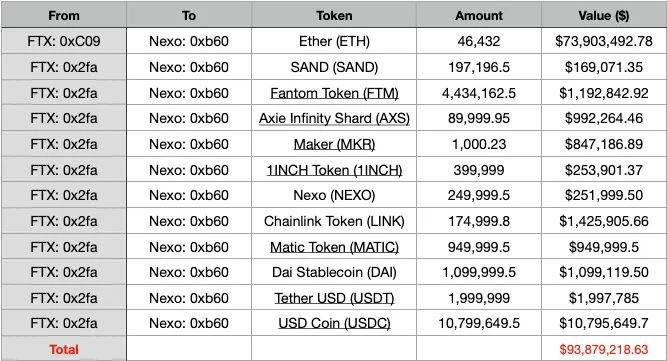Select the 46,432 amount cell
667x361 pixels.
coord(479,41)
